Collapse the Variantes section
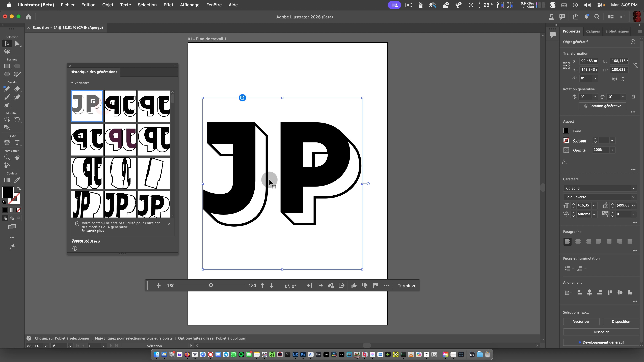The image size is (644, 362). point(72,83)
